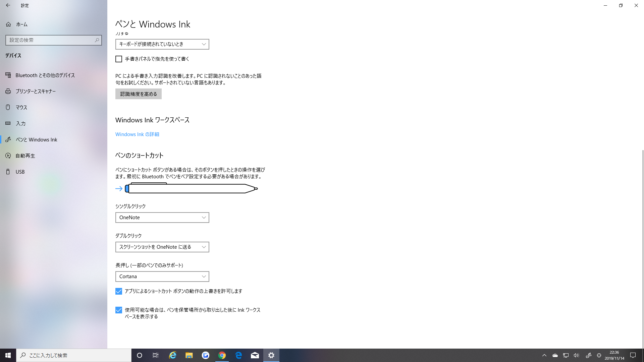Click the 設定の検索 input field
The width and height of the screenshot is (644, 362).
click(50, 40)
